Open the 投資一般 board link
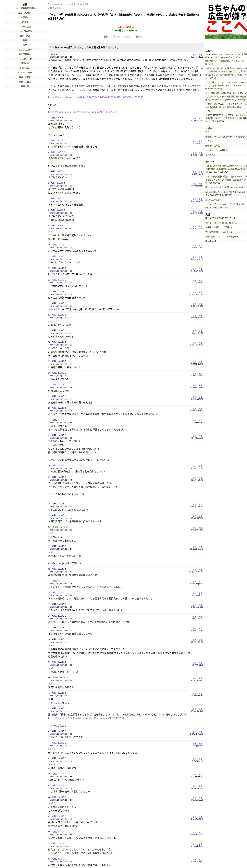This screenshot has height=868, width=247. 25,86
